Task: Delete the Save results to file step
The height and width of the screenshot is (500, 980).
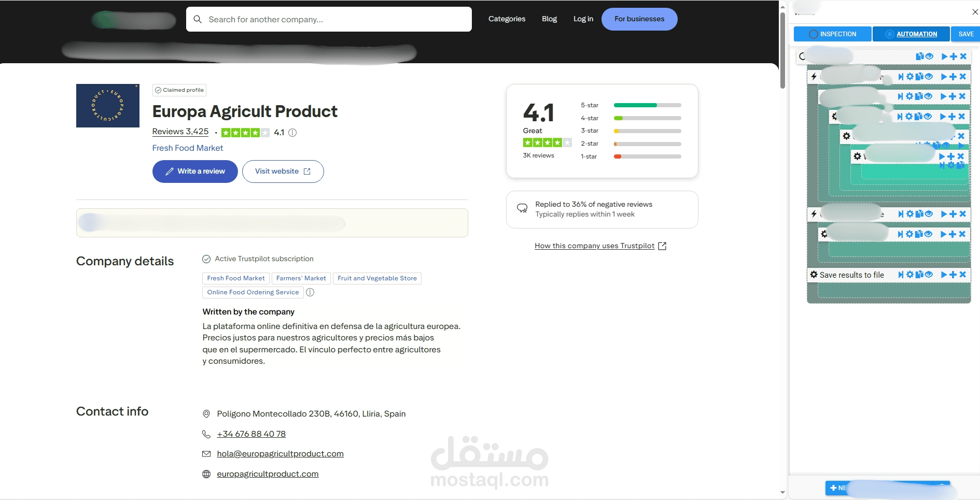Action: coord(962,275)
